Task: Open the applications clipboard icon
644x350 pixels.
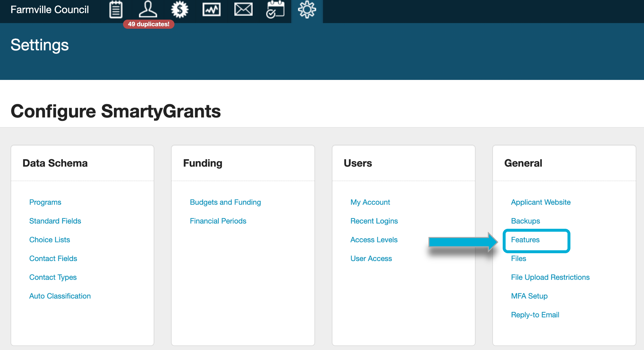Action: tap(116, 10)
